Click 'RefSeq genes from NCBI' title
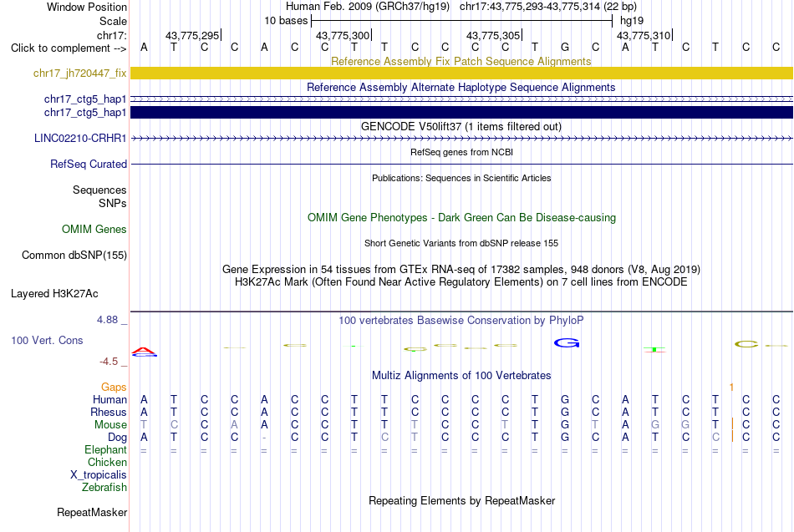794x532 pixels. 462,152
